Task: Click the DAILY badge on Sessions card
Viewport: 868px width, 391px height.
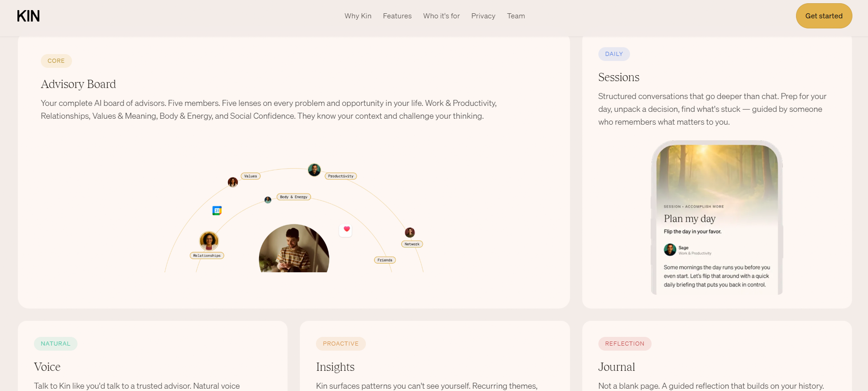Action: pos(614,54)
